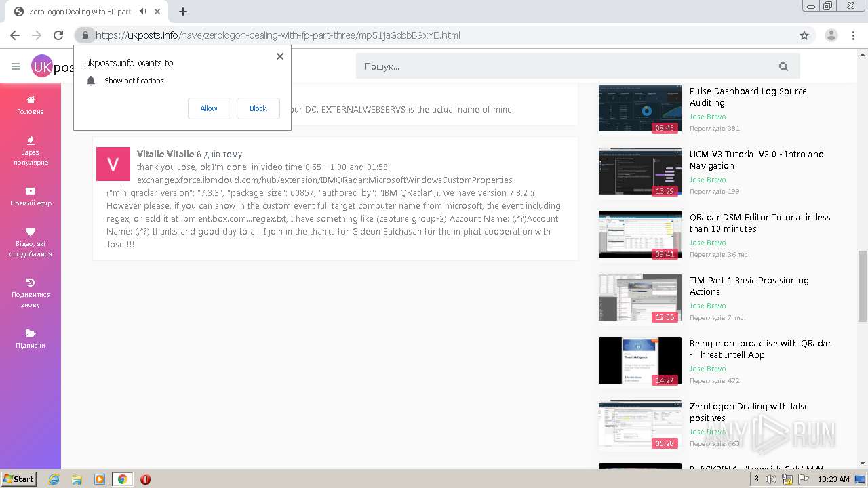This screenshot has width=868, height=488.
Task: Go back to previous page
Action: tap(15, 35)
